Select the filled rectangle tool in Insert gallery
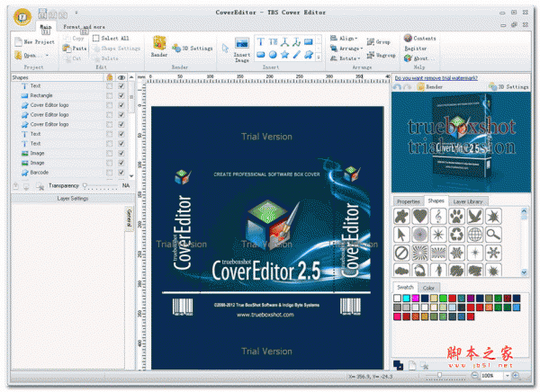The image size is (540, 392). 309,42
